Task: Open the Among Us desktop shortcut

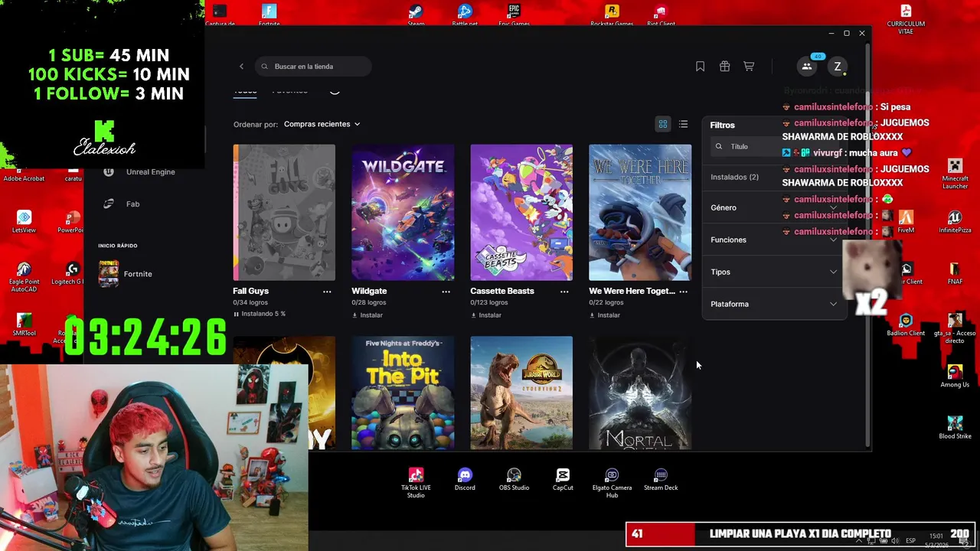Action: coord(955,377)
